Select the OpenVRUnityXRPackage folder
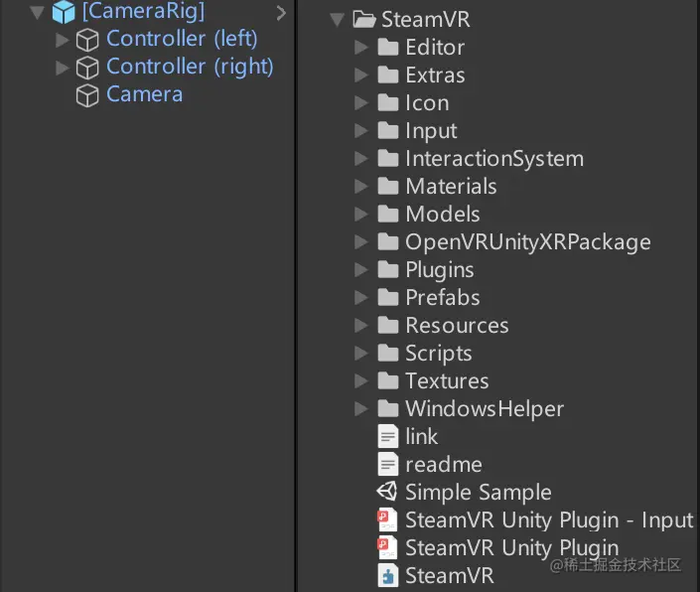Viewport: 700px width, 592px height. point(527,242)
